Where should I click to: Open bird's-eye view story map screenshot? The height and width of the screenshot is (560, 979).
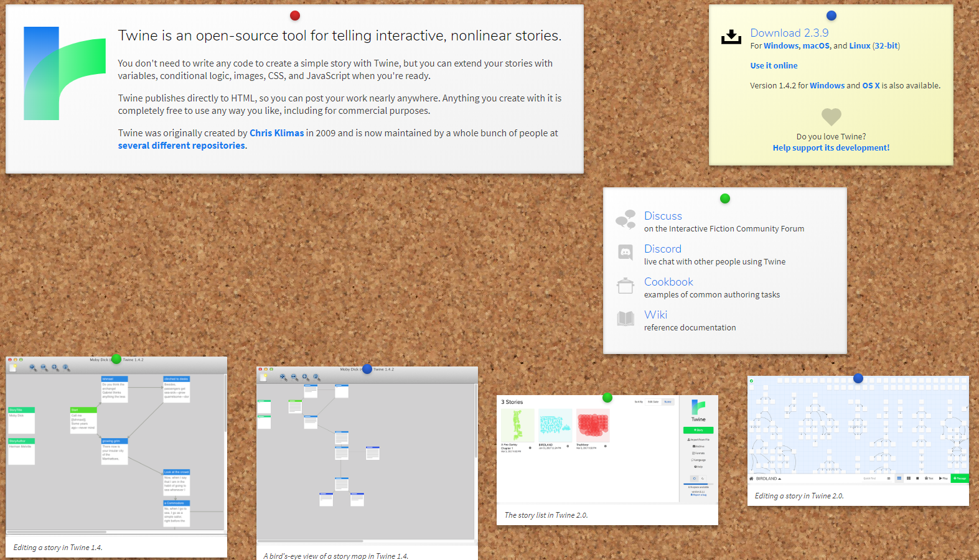[367, 455]
